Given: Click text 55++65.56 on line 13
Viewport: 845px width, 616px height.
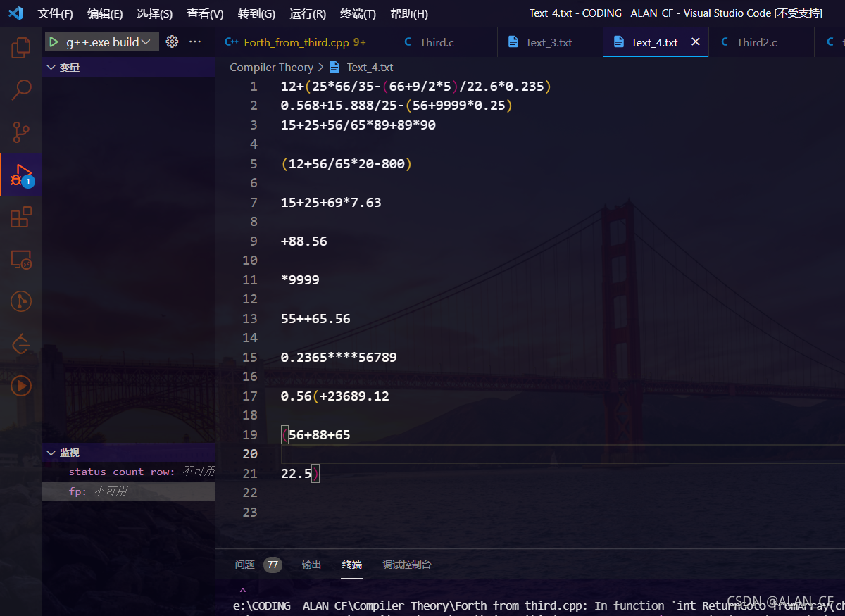Looking at the screenshot, I should click(315, 319).
